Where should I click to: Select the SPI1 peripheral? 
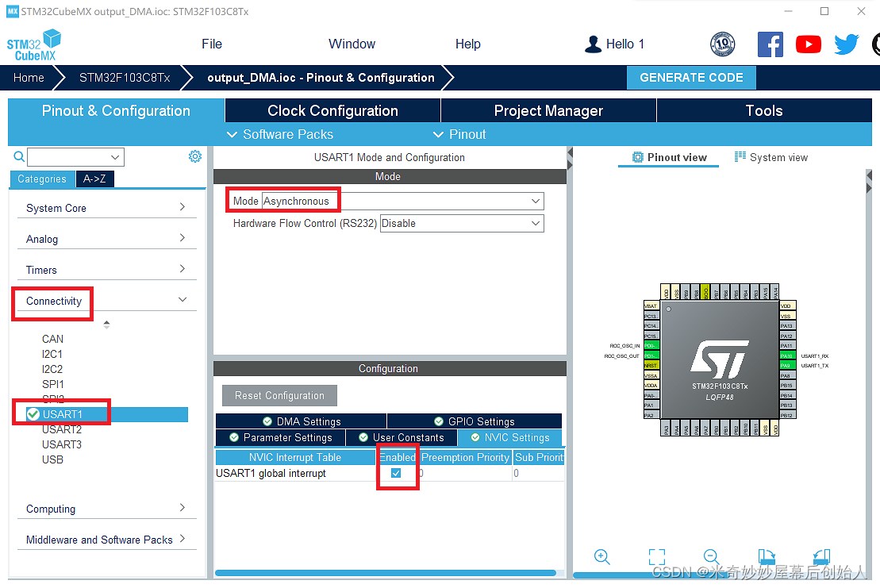click(x=52, y=384)
